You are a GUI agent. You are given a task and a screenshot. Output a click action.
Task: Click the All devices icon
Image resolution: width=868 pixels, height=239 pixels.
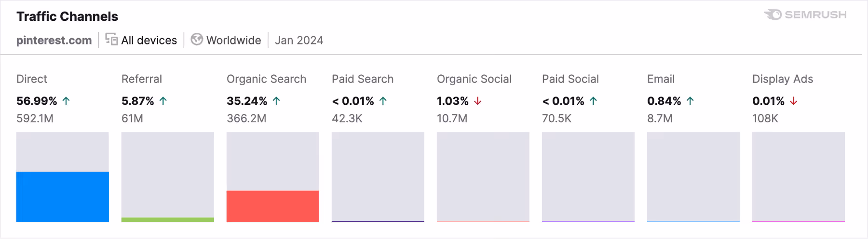click(x=111, y=40)
